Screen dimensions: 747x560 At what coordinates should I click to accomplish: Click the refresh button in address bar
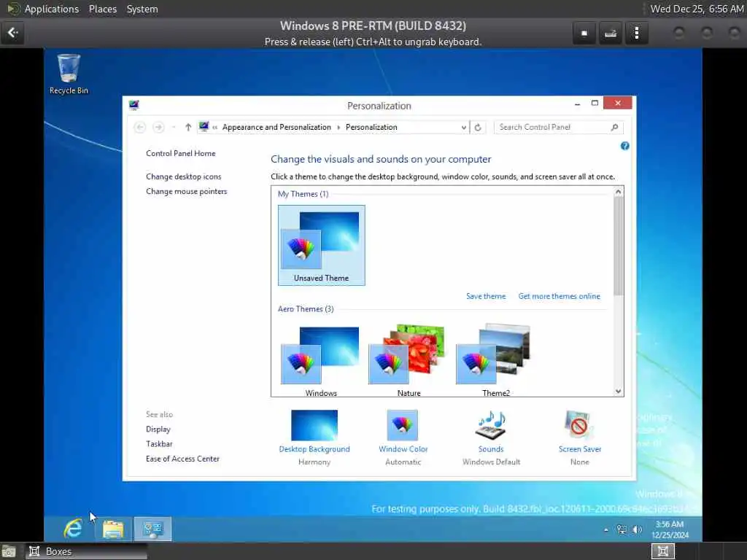[x=478, y=127]
